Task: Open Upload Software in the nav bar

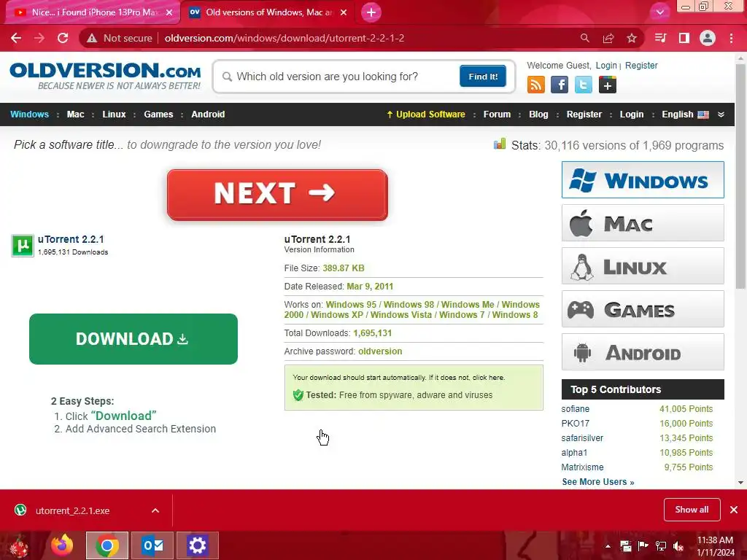Action: (426, 114)
